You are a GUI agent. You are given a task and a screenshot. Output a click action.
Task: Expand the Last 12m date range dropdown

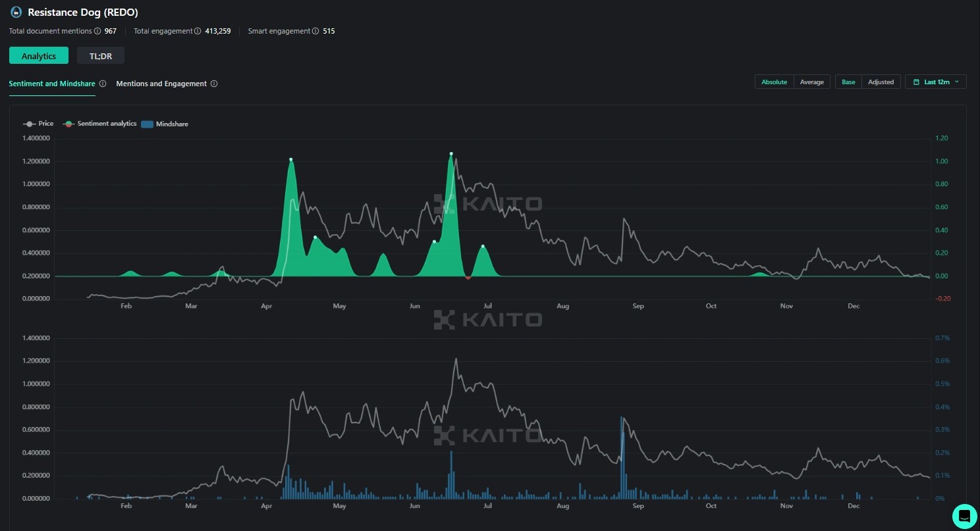[936, 82]
